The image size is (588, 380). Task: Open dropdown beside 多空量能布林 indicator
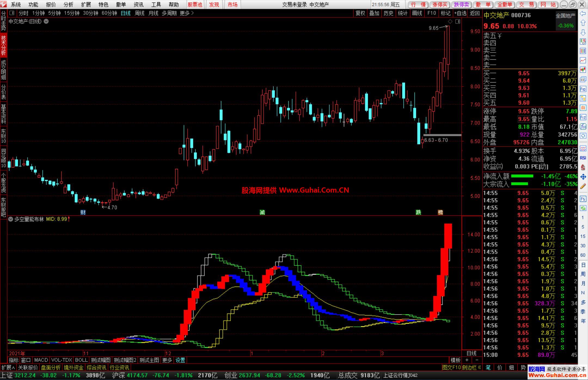(11, 219)
